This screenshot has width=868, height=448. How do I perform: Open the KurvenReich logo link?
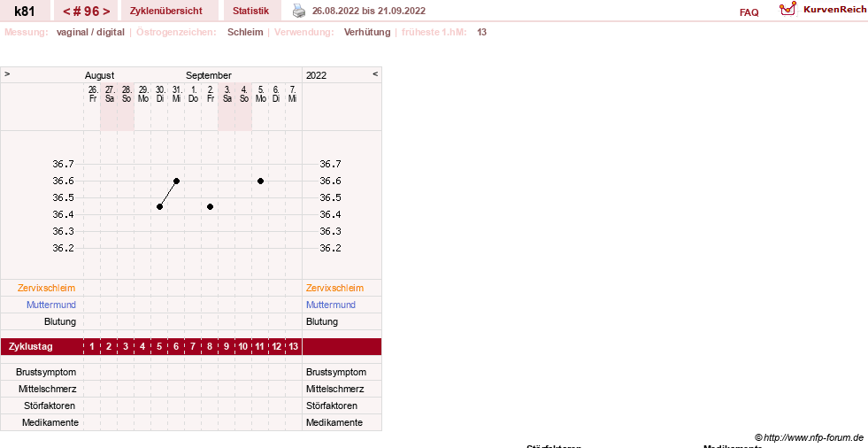coord(823,10)
